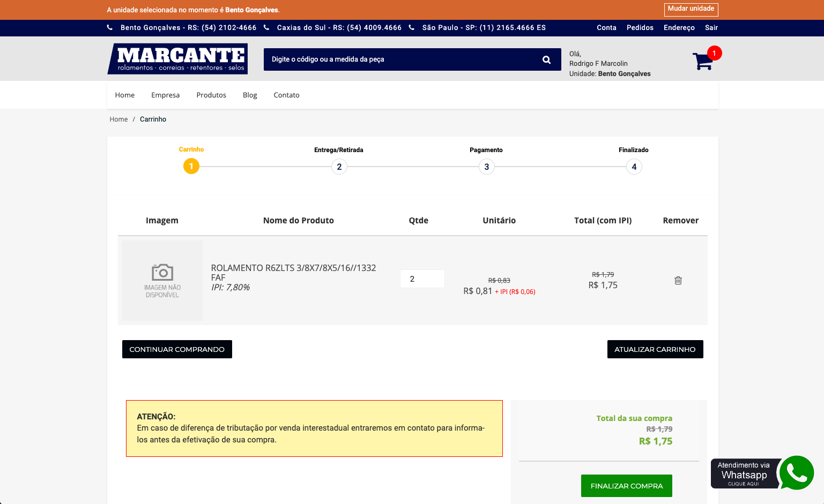Go to the Blog page
Image resolution: width=824 pixels, height=504 pixels.
250,95
